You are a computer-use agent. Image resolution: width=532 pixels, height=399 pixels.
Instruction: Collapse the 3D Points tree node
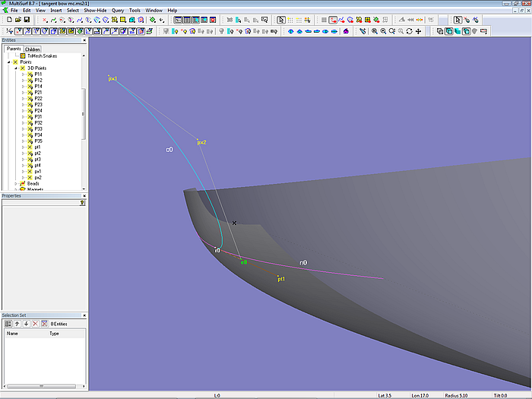(15, 68)
